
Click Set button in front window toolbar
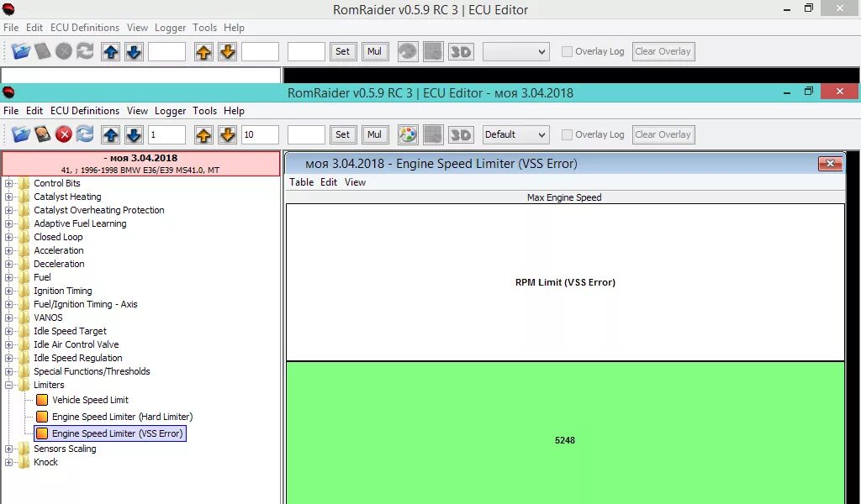point(343,135)
